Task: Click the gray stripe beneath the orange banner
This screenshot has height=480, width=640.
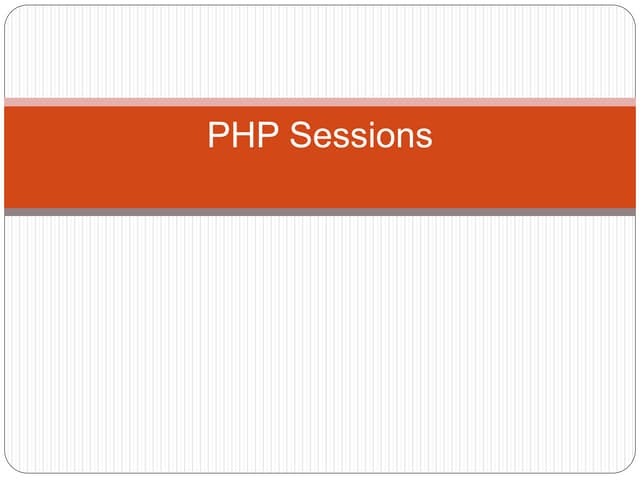Action: (320, 212)
